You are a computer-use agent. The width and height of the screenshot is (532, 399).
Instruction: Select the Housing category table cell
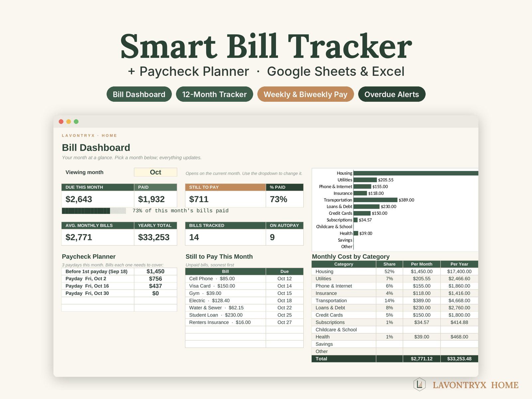point(344,271)
